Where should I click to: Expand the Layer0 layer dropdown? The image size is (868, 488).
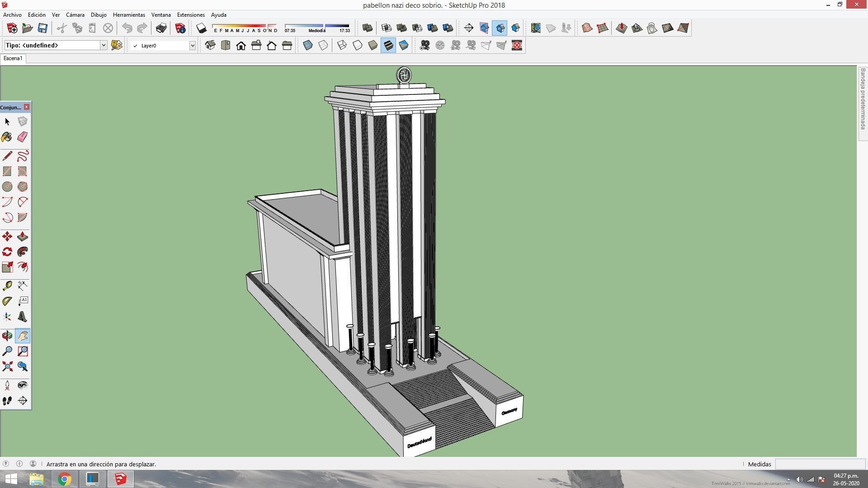(192, 45)
